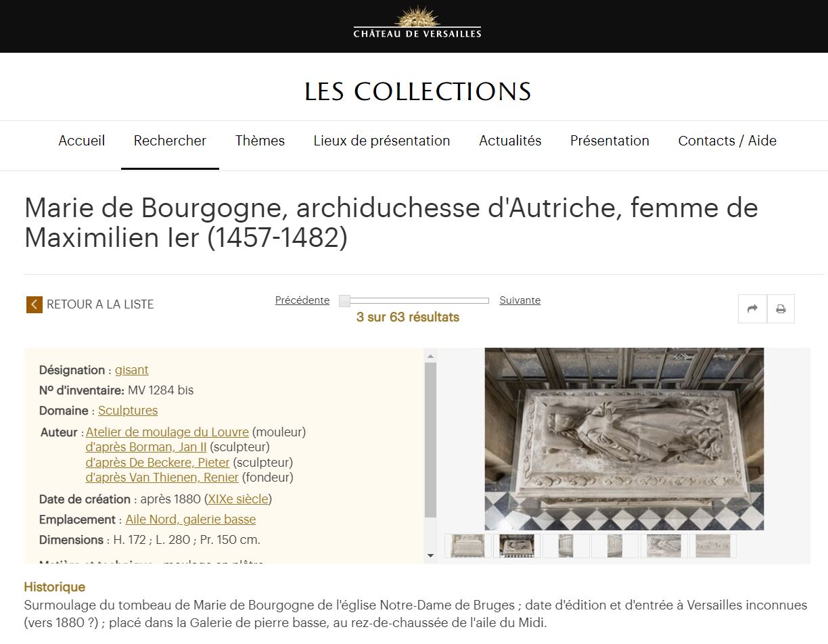This screenshot has width=828, height=644.
Task: Click the print icon
Action: [x=781, y=309]
